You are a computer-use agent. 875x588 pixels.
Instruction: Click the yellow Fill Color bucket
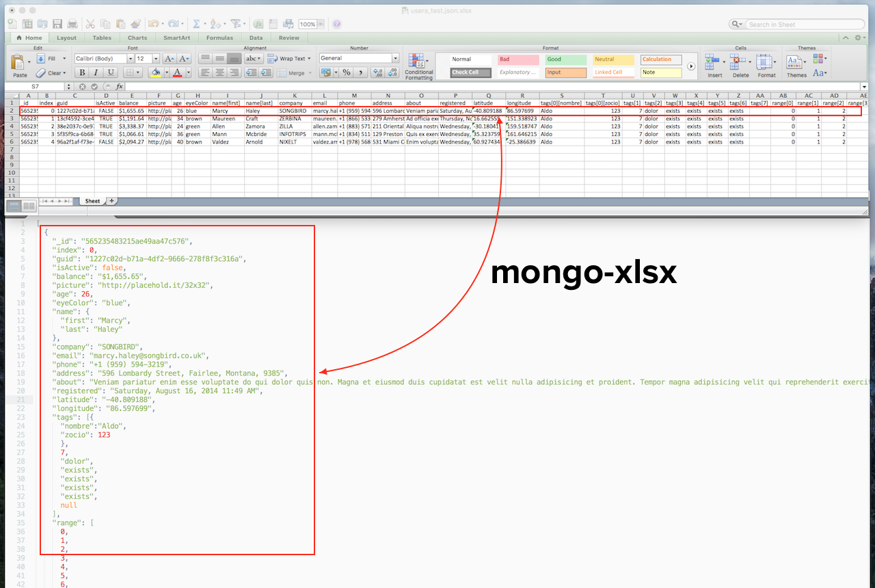click(x=156, y=72)
